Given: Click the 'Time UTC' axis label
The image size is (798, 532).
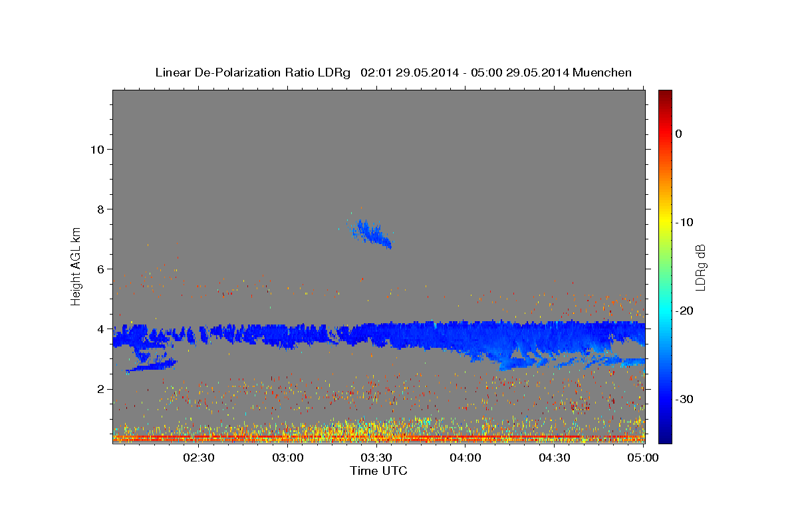Looking at the screenshot, I should click(x=378, y=471).
